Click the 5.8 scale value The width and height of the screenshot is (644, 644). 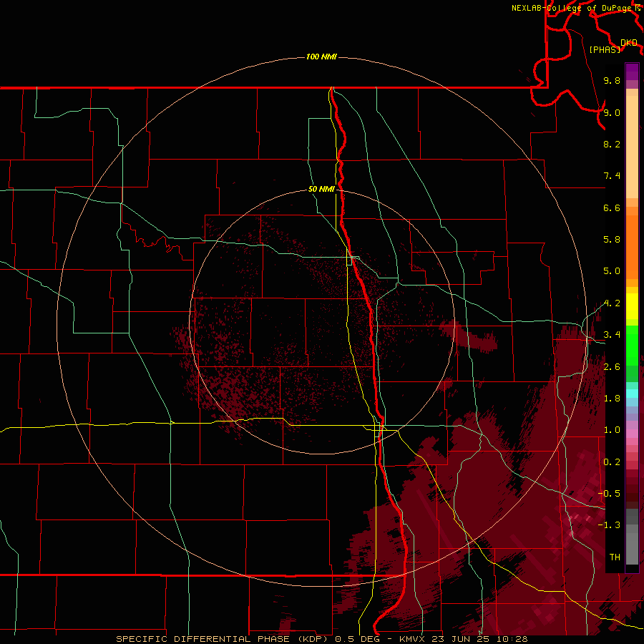point(612,240)
